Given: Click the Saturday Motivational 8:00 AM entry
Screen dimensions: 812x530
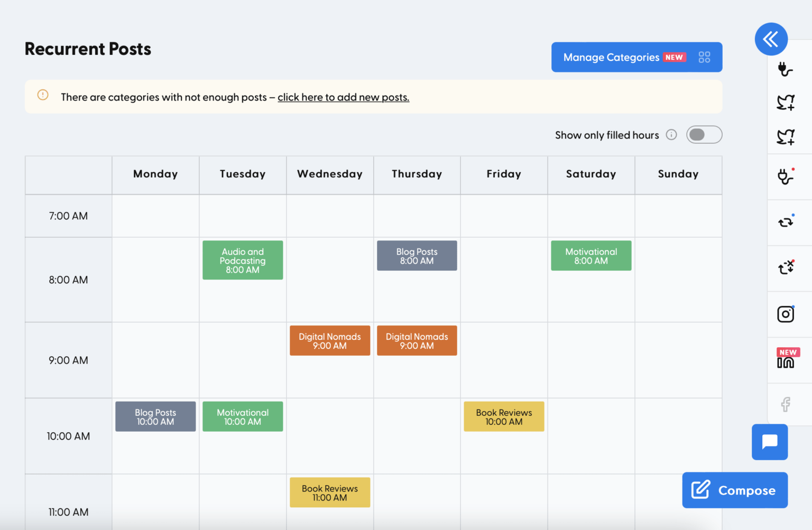Looking at the screenshot, I should (590, 256).
